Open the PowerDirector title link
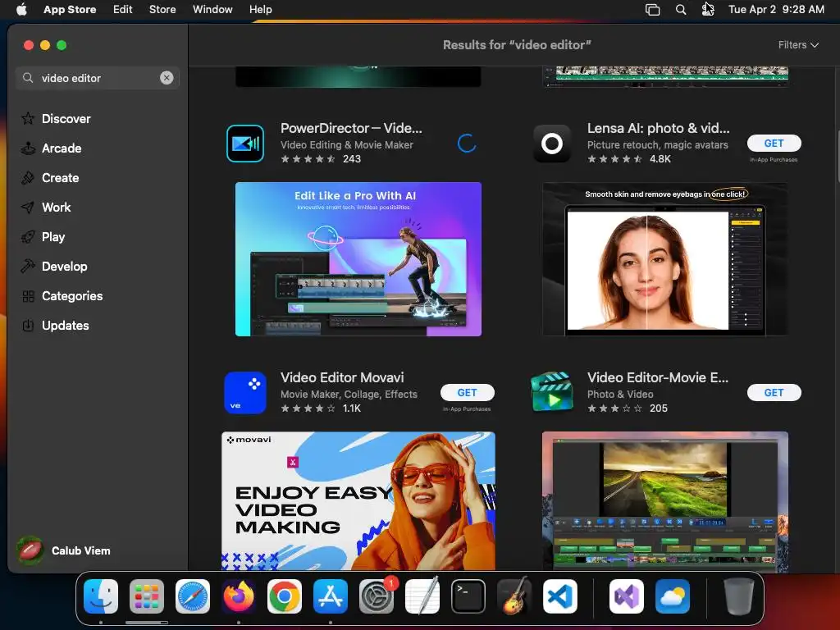The height and width of the screenshot is (630, 840). (351, 128)
